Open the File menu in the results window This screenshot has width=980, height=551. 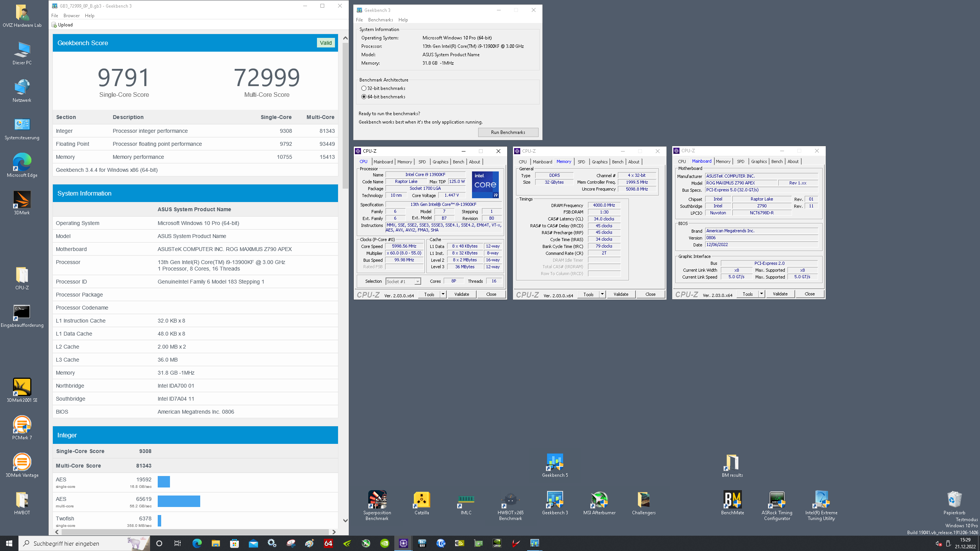tap(55, 16)
